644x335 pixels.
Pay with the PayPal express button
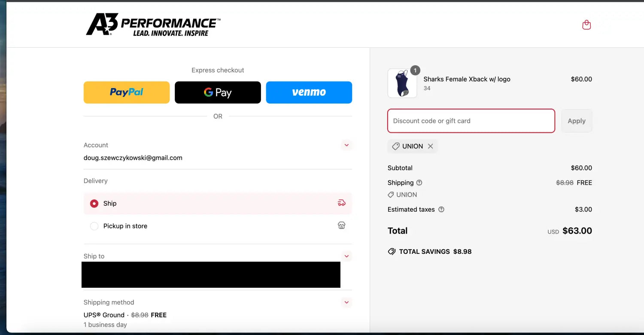(x=127, y=92)
